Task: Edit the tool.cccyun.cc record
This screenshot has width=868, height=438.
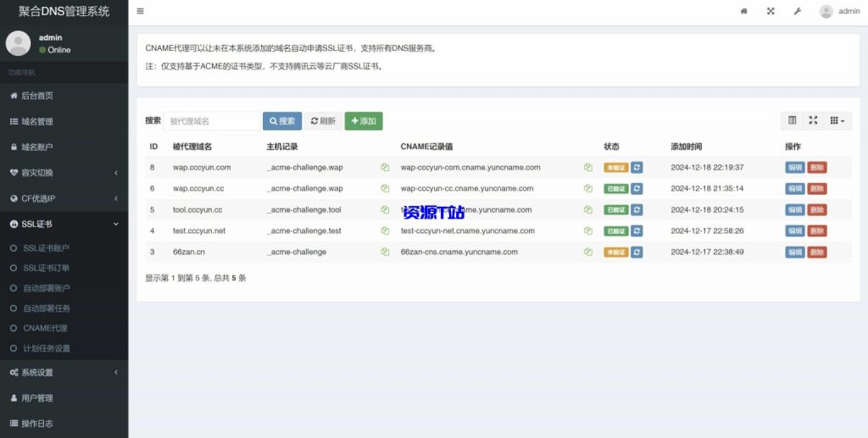Action: pos(795,209)
